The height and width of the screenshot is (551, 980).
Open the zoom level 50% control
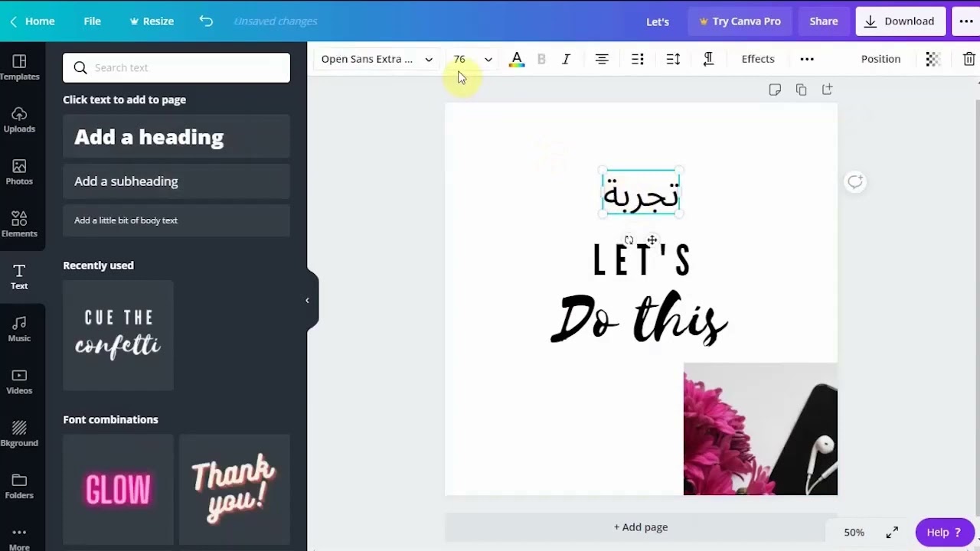coord(854,533)
